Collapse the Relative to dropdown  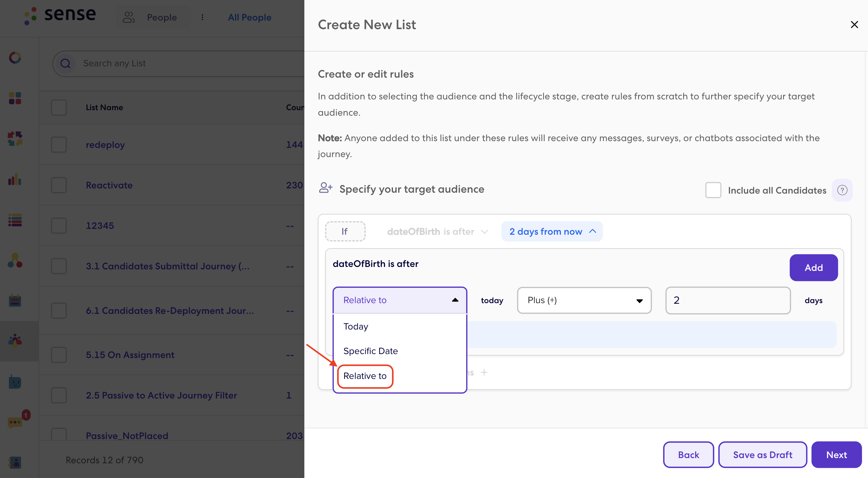[400, 300]
